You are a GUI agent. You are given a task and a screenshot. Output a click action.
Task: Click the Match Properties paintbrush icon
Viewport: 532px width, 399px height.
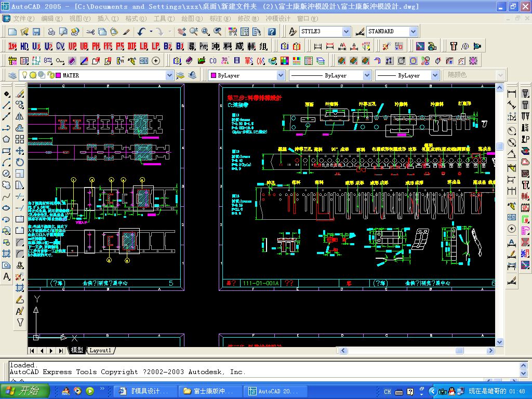(x=126, y=32)
